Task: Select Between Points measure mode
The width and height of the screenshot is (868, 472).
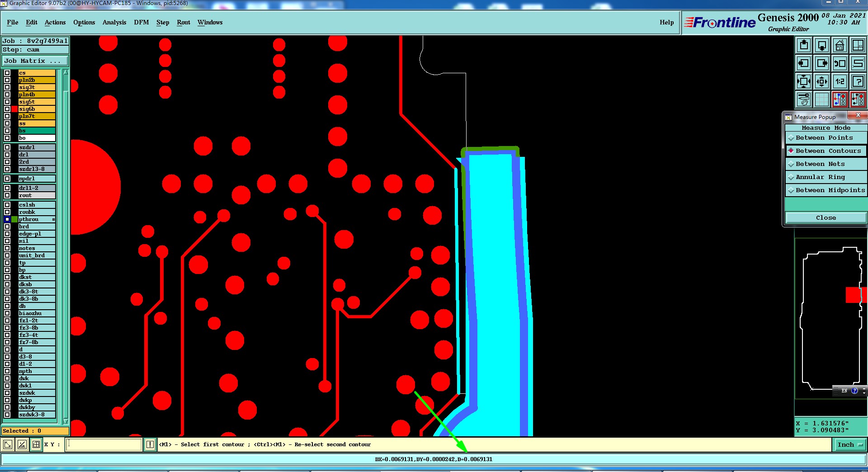Action: coord(826,138)
